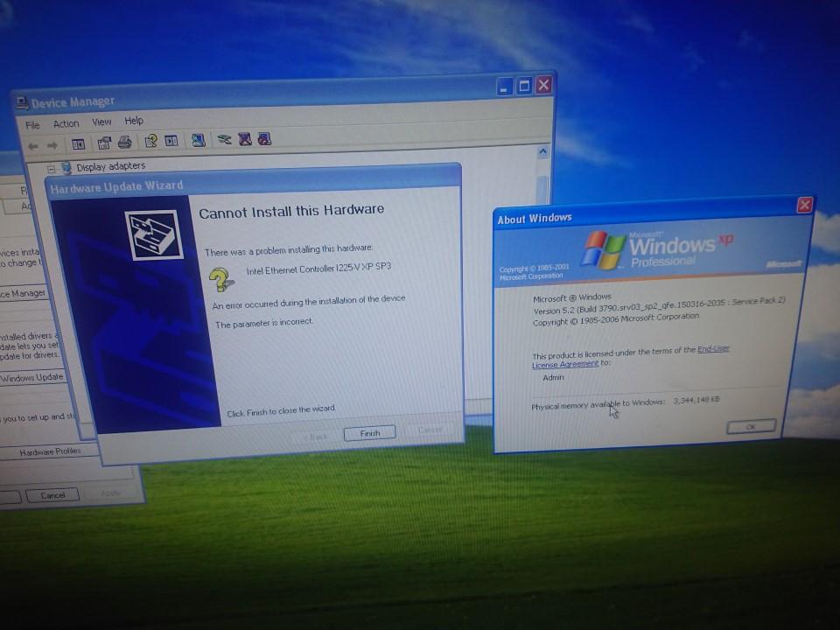Click the Disable device toolbar icon
The height and width of the screenshot is (630, 840).
(x=264, y=139)
